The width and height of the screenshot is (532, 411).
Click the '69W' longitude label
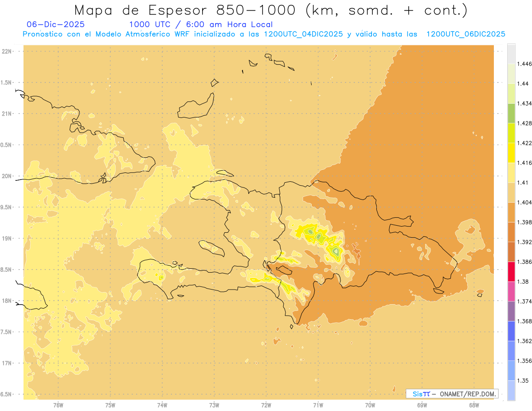[x=422, y=405]
